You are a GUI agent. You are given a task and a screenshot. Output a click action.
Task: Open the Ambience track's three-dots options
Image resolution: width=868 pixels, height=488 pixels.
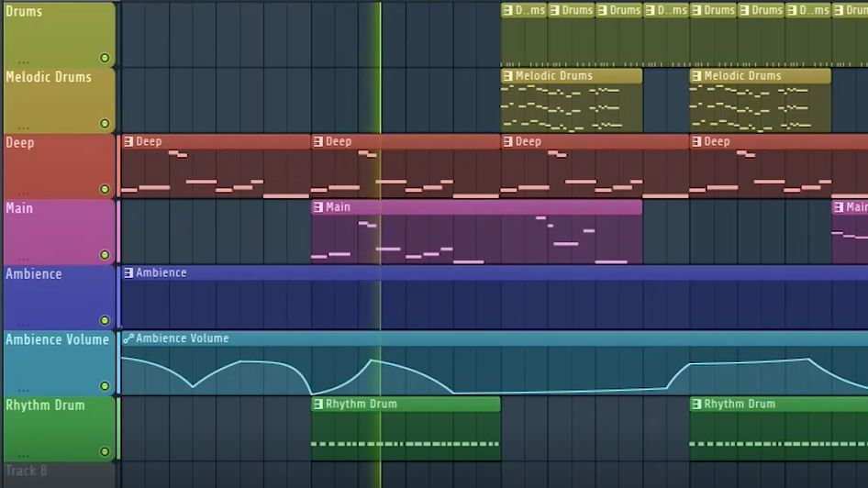pyautogui.click(x=23, y=323)
